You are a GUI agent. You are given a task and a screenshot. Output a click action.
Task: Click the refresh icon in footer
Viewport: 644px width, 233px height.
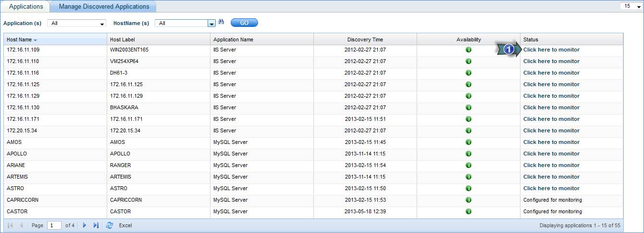(110, 225)
